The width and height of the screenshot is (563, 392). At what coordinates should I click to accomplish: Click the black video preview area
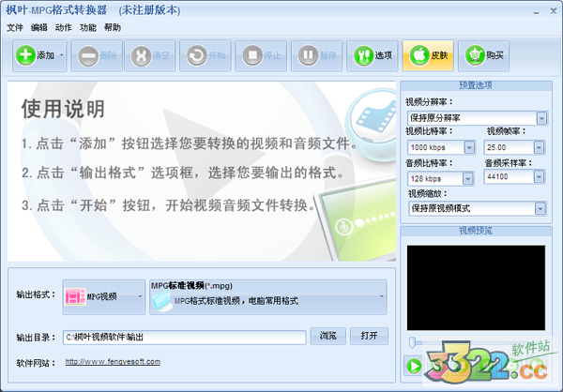(476, 288)
